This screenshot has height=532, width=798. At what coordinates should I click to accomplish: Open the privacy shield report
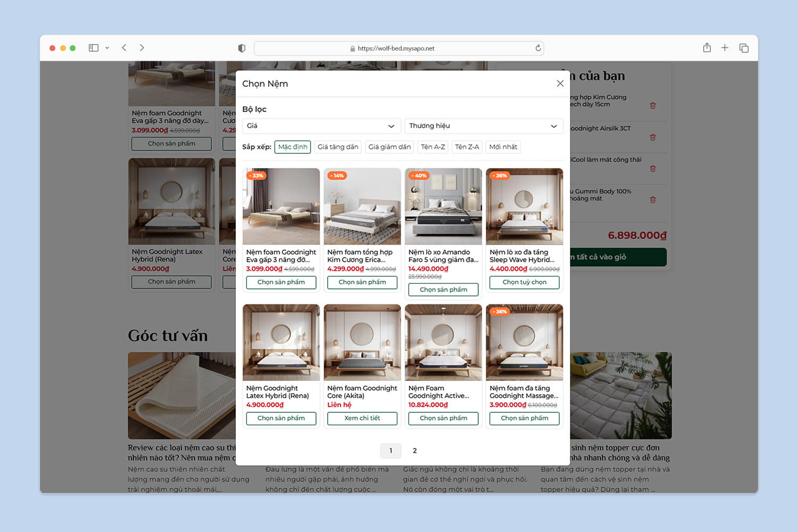tap(242, 48)
